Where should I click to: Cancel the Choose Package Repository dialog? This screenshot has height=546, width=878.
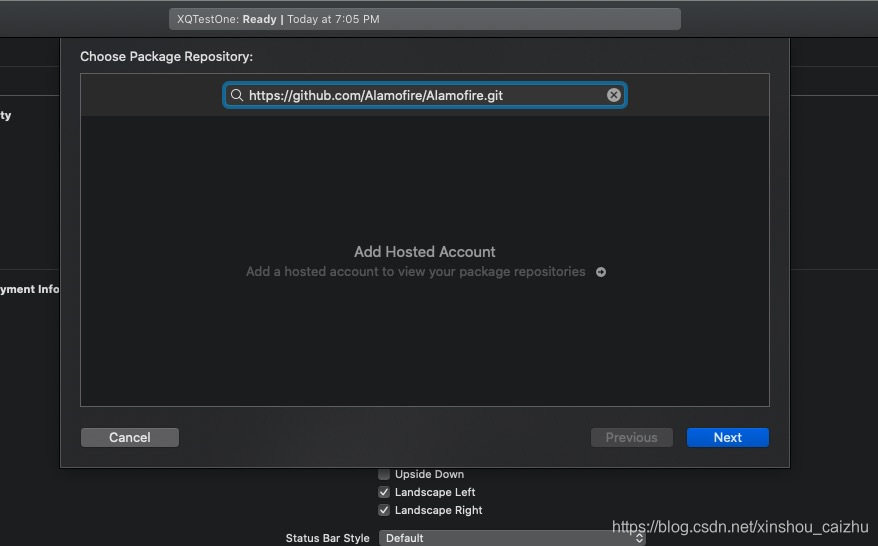click(x=130, y=437)
